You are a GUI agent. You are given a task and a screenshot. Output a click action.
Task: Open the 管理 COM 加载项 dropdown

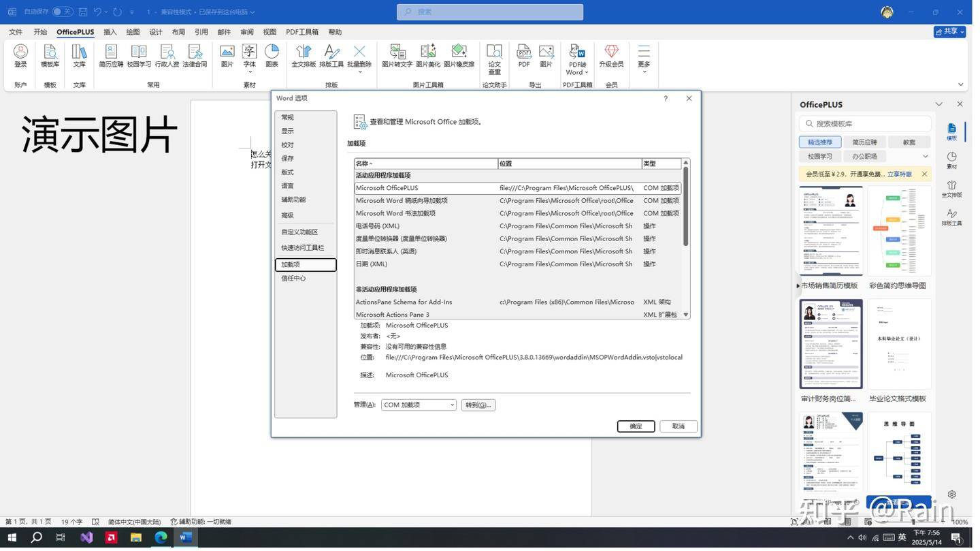click(419, 405)
